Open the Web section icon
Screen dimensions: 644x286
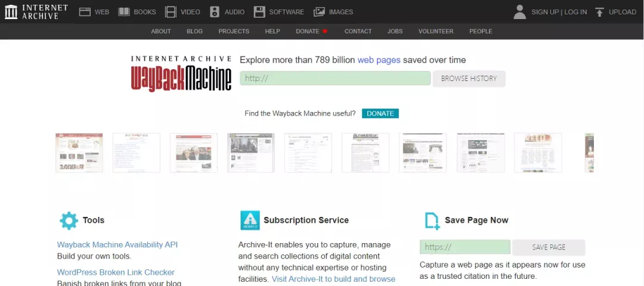[x=85, y=12]
